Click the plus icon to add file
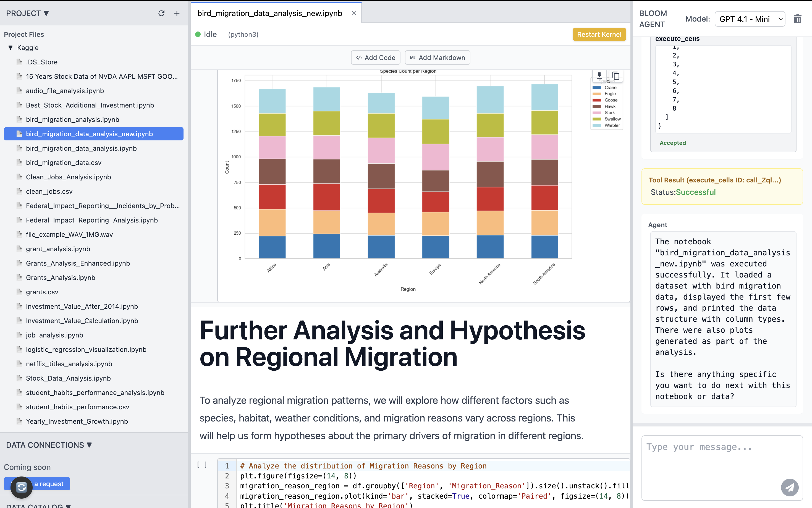The width and height of the screenshot is (812, 508). 177,14
